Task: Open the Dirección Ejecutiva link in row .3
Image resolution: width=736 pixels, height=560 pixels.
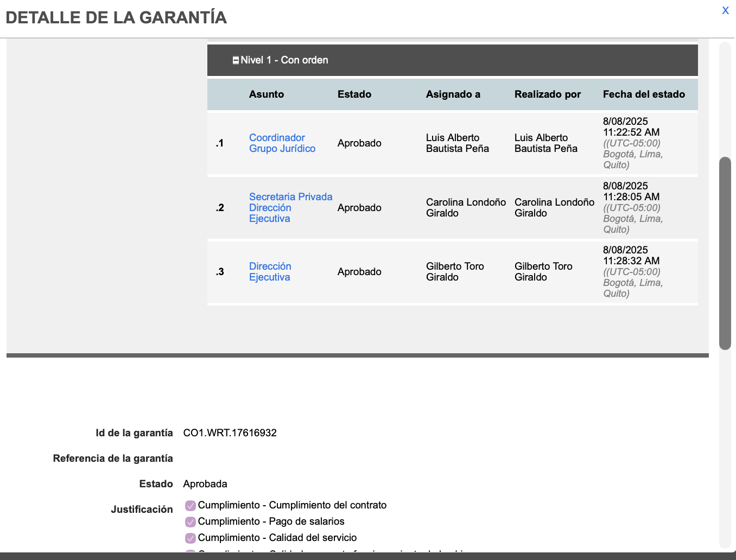Action: pyautogui.click(x=270, y=272)
